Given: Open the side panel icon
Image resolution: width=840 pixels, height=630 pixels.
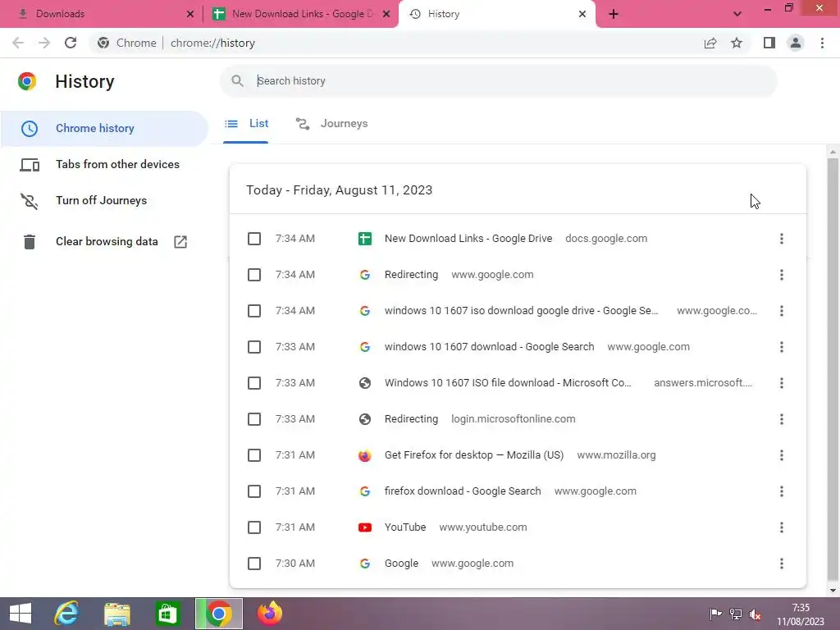Looking at the screenshot, I should click(x=769, y=43).
